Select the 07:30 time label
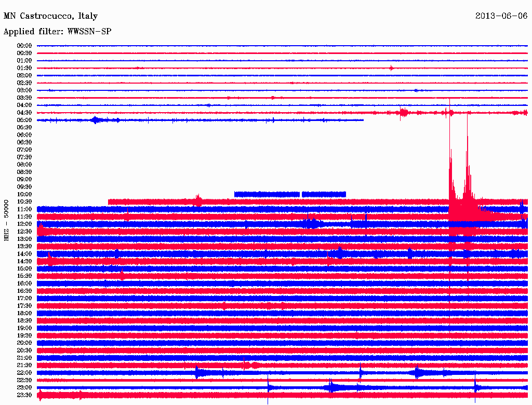Image resolution: width=532 pixels, height=405 pixels. (24, 157)
